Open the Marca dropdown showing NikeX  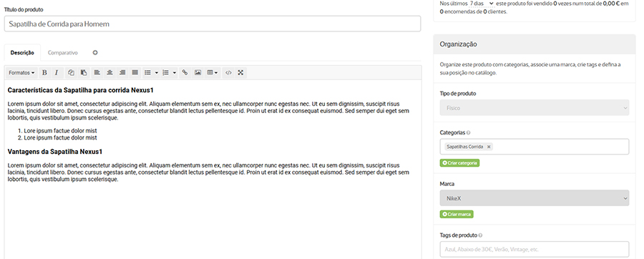535,198
